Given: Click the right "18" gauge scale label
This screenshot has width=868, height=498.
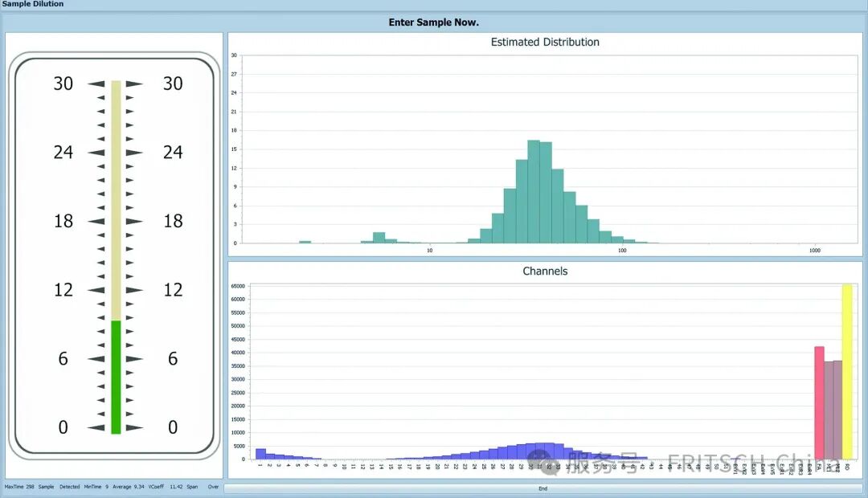Looking at the screenshot, I should point(173,222).
